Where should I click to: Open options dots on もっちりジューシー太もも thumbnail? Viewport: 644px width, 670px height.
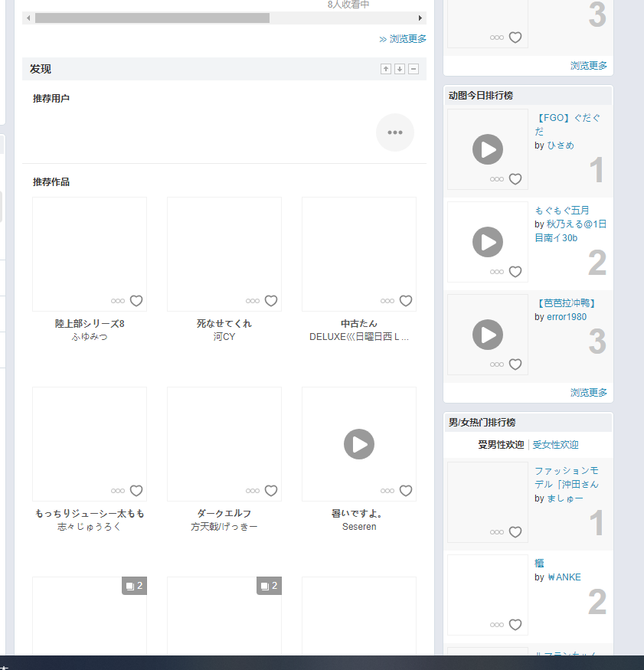coord(117,491)
